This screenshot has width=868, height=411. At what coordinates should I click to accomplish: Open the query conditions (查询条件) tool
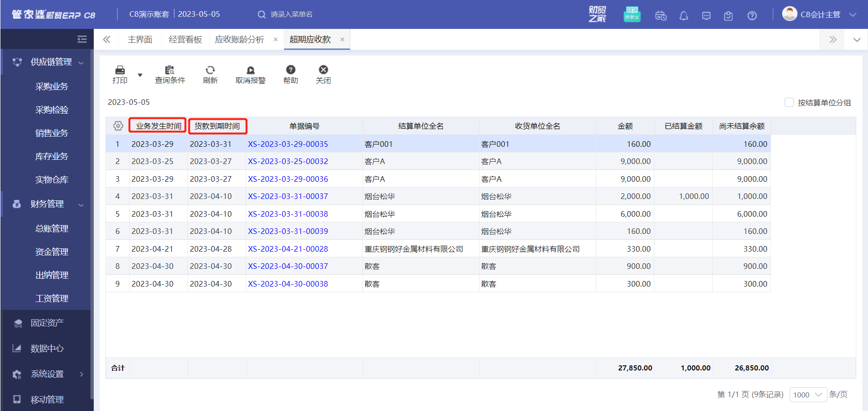tap(170, 74)
